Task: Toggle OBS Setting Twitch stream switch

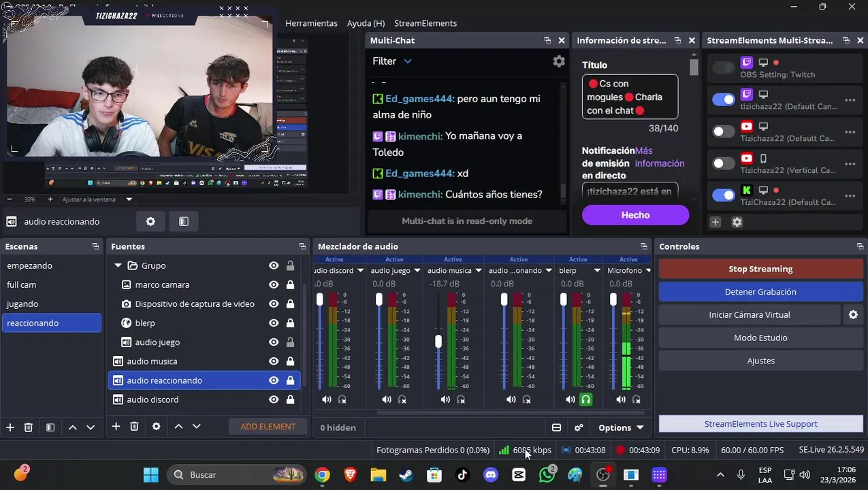Action: pyautogui.click(x=723, y=68)
